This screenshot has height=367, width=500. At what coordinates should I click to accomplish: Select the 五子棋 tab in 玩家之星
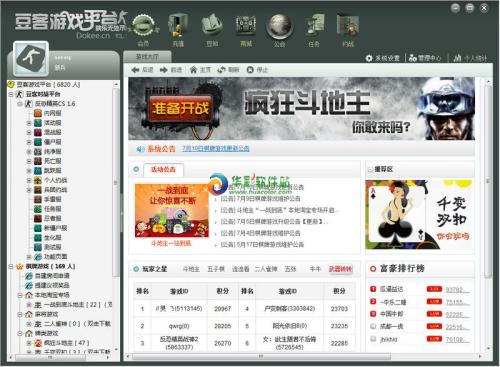pos(216,269)
